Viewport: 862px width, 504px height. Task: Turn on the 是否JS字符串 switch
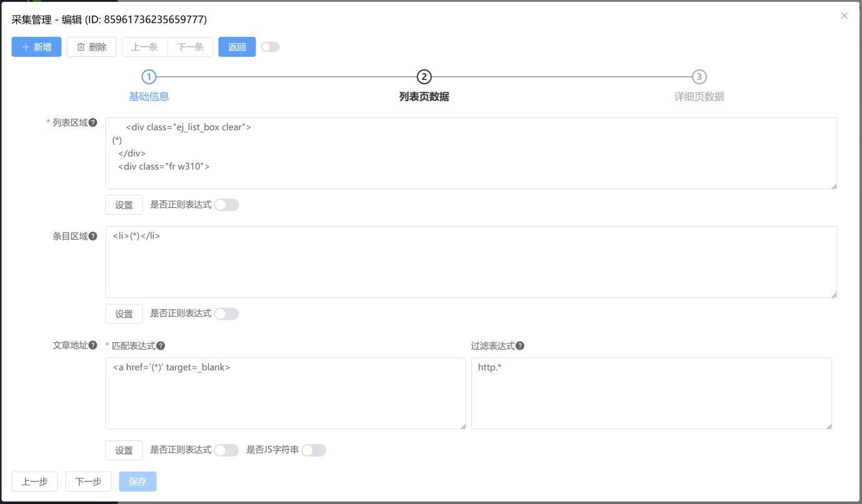pyautogui.click(x=314, y=450)
